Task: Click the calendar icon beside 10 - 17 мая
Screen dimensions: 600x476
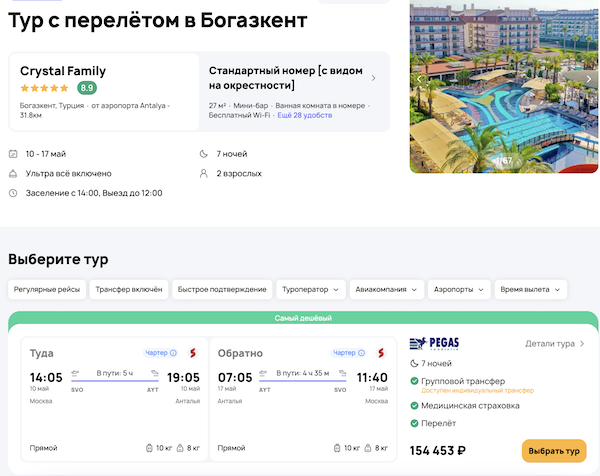Action: pos(13,154)
